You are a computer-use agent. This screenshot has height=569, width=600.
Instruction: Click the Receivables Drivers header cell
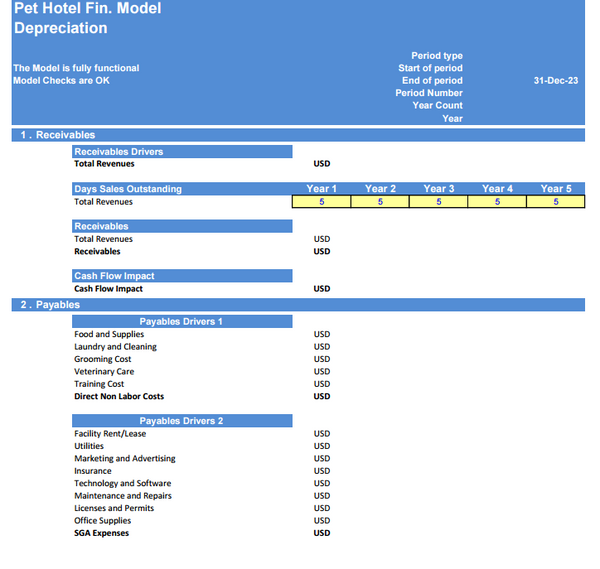(x=118, y=152)
